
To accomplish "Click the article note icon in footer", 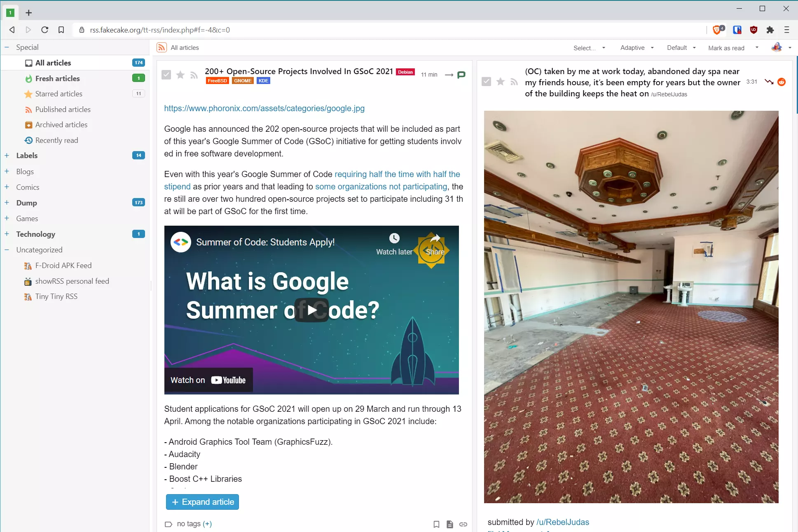I will pyautogui.click(x=450, y=524).
